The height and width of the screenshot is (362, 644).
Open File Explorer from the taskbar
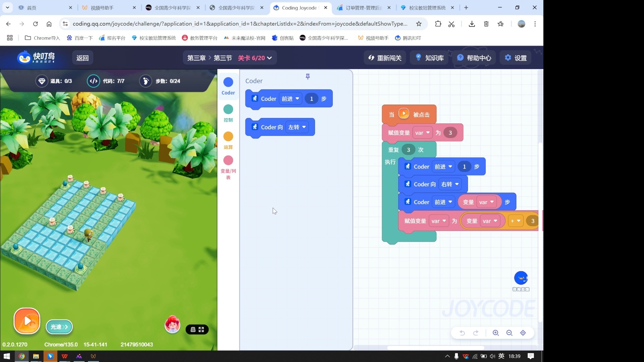click(x=36, y=356)
